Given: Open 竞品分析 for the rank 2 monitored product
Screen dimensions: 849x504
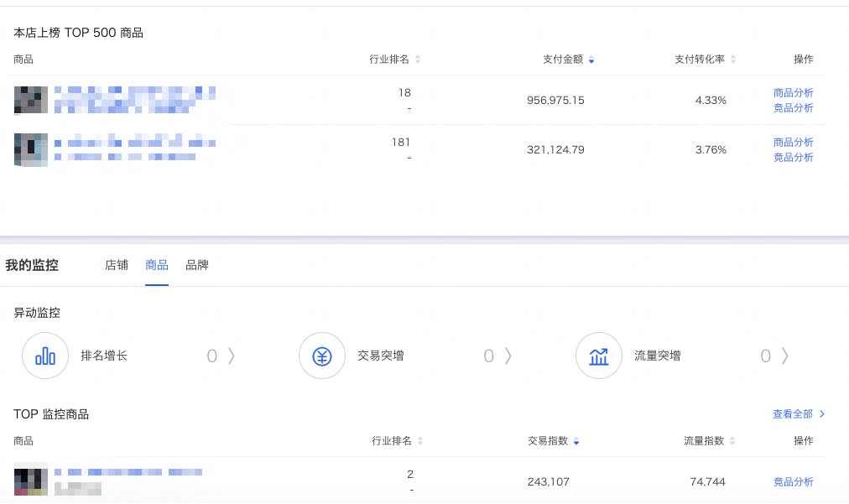Looking at the screenshot, I should pyautogui.click(x=793, y=482).
